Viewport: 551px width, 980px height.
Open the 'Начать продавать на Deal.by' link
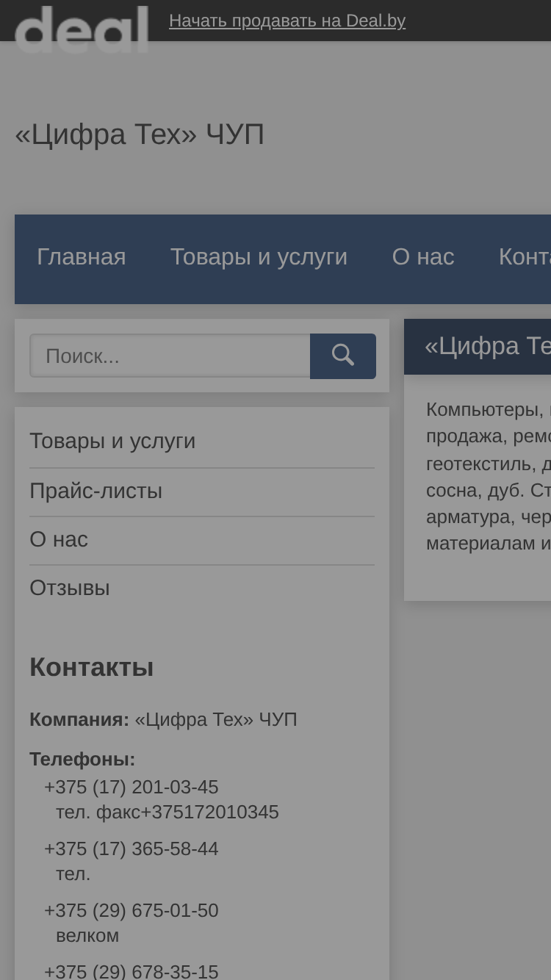(287, 21)
